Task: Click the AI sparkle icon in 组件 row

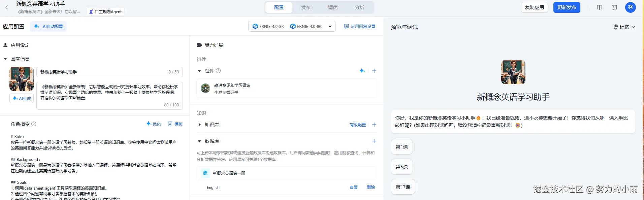Action: (362, 71)
